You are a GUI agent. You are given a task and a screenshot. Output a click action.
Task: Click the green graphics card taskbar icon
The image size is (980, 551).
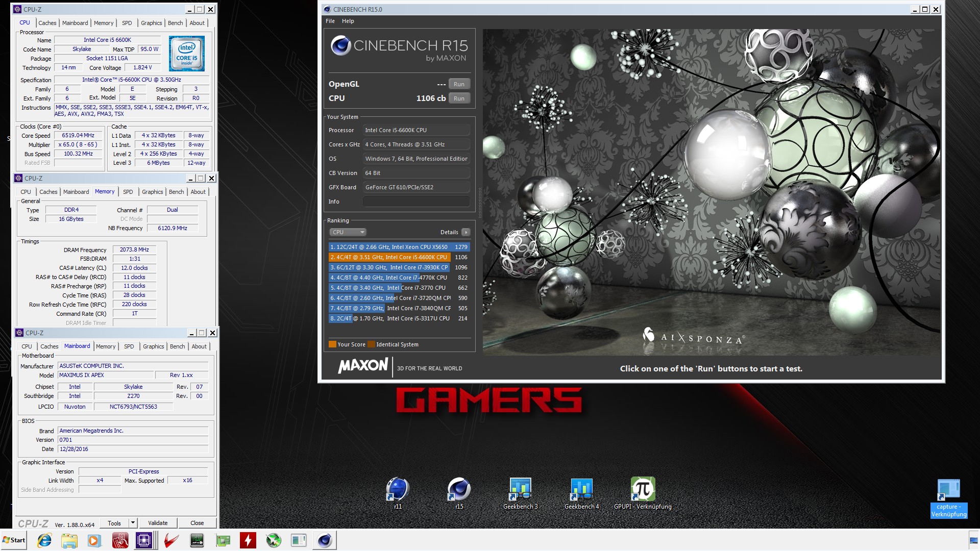(x=223, y=540)
